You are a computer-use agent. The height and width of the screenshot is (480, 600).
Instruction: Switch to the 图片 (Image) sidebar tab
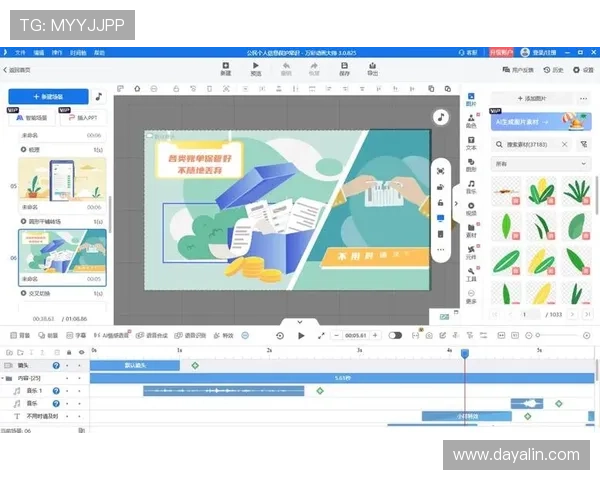(x=471, y=100)
